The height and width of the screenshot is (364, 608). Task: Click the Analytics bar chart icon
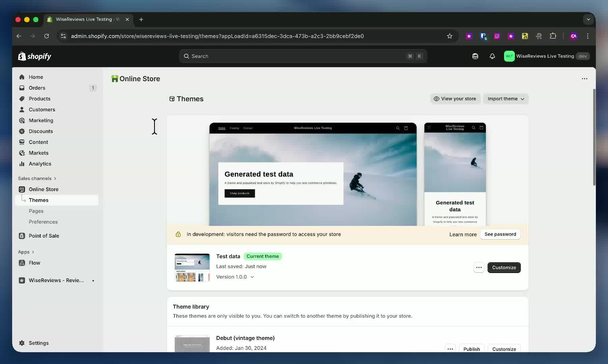click(22, 164)
